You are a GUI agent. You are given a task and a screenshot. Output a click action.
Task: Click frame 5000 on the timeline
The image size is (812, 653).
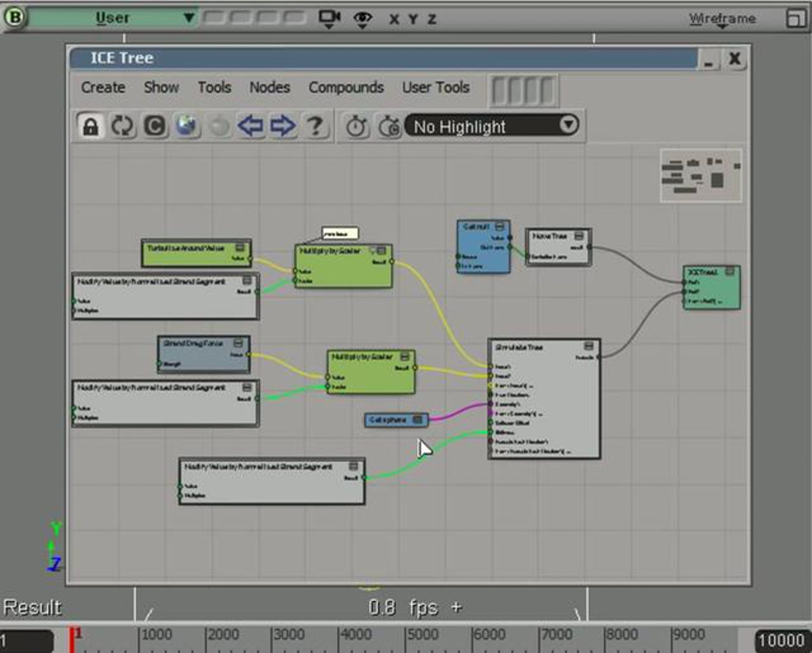tap(422, 634)
